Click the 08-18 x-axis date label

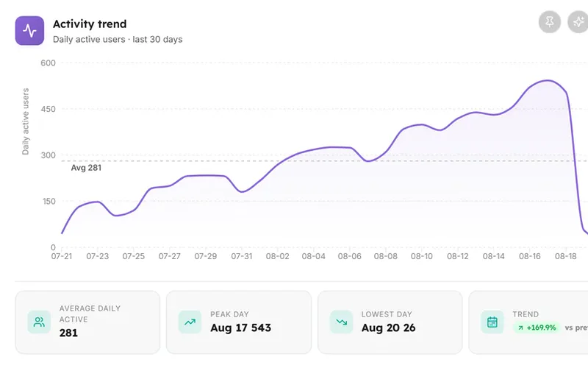565,256
